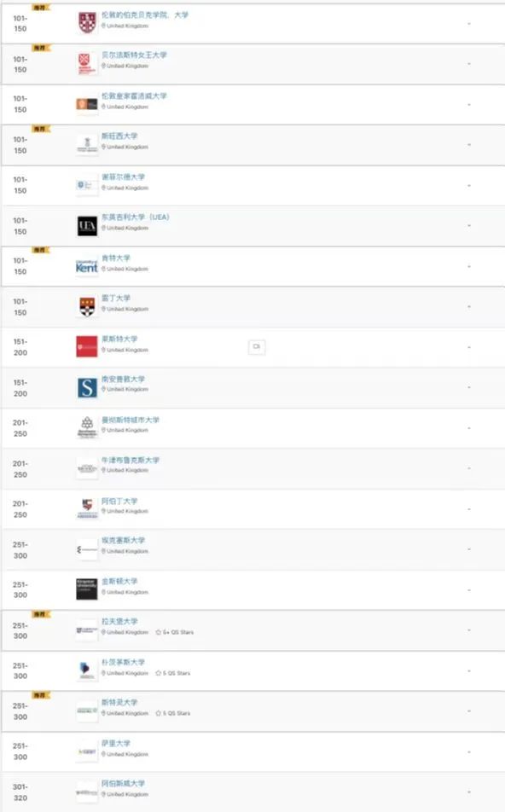This screenshot has width=505, height=812.
Task: Open the 谢菲尔德大学 link
Action: point(124,177)
